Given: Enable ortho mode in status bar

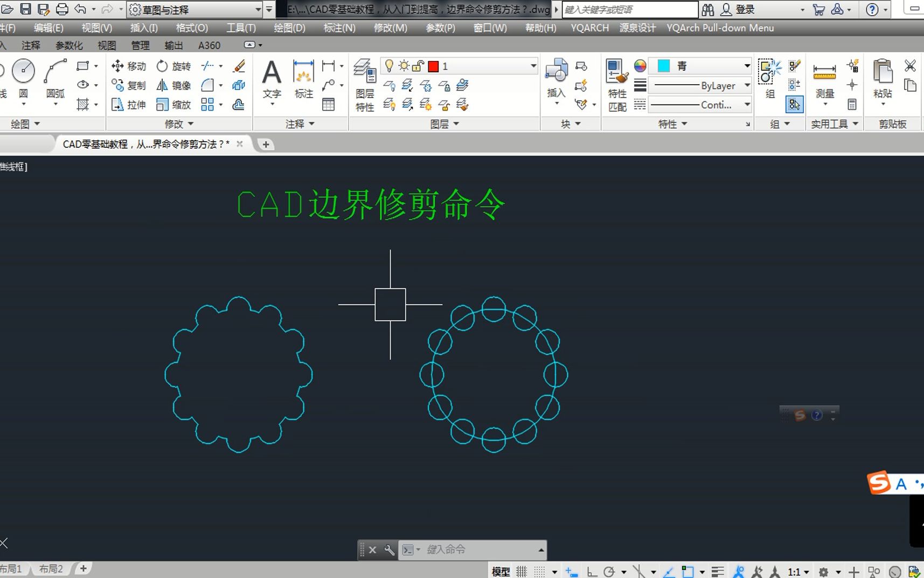Looking at the screenshot, I should [x=592, y=570].
